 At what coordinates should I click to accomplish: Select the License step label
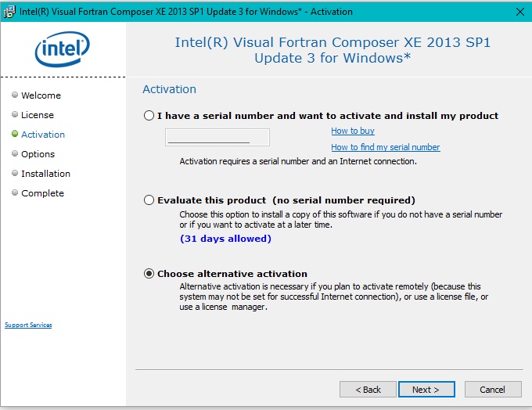tap(38, 115)
